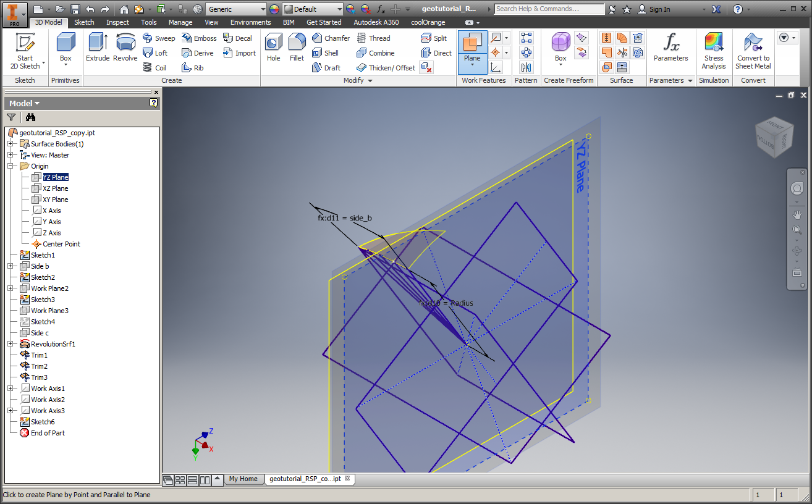Select the Revolve tool
812x504 pixels.
[x=125, y=48]
